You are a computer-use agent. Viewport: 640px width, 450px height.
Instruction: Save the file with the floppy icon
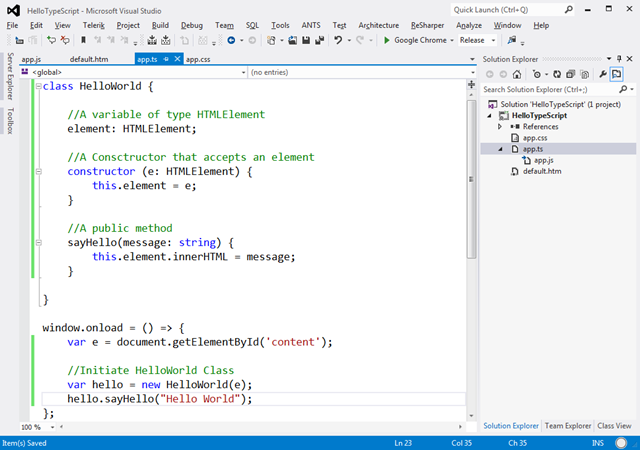click(x=306, y=40)
